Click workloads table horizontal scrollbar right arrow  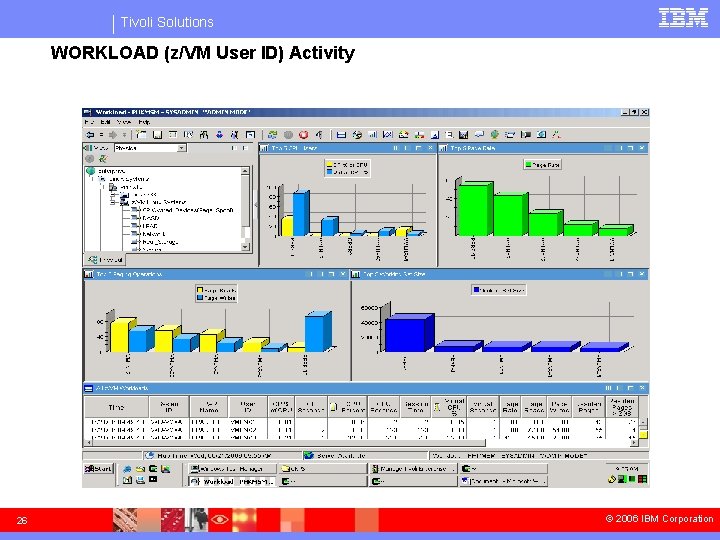pos(634,443)
